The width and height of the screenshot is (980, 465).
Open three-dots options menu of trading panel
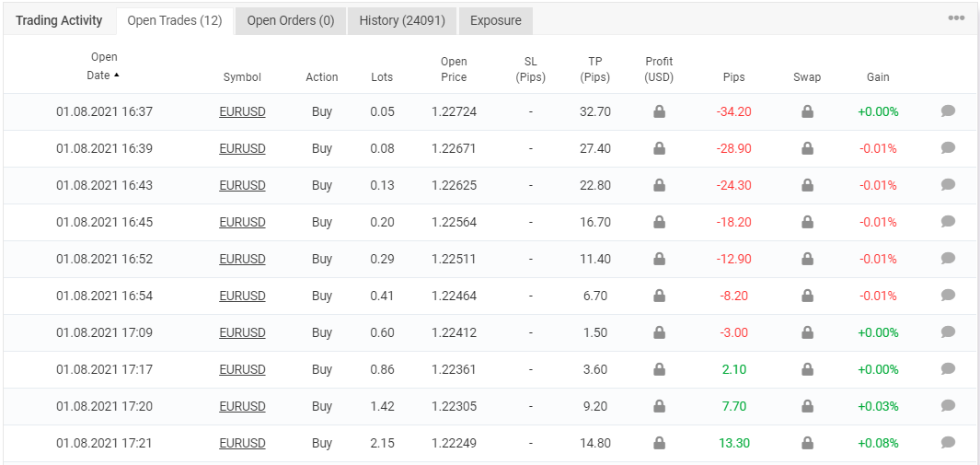coord(956,17)
